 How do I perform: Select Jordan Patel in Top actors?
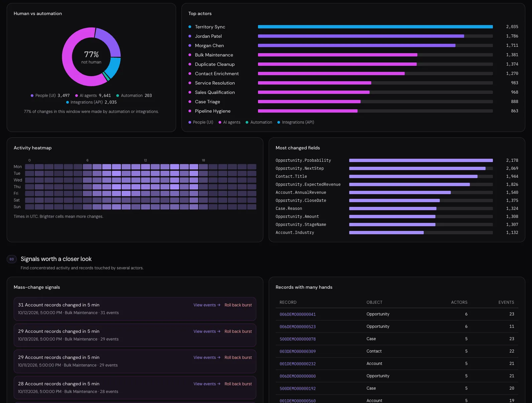353,36
